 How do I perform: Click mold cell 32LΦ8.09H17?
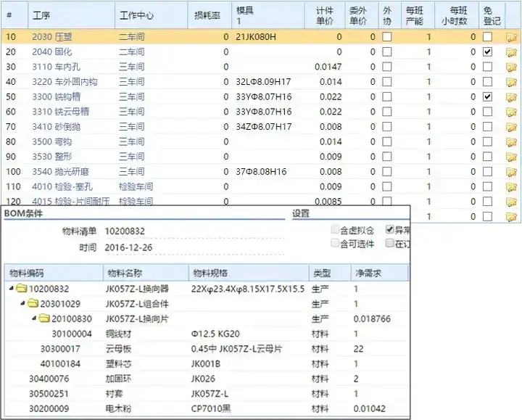[263, 82]
